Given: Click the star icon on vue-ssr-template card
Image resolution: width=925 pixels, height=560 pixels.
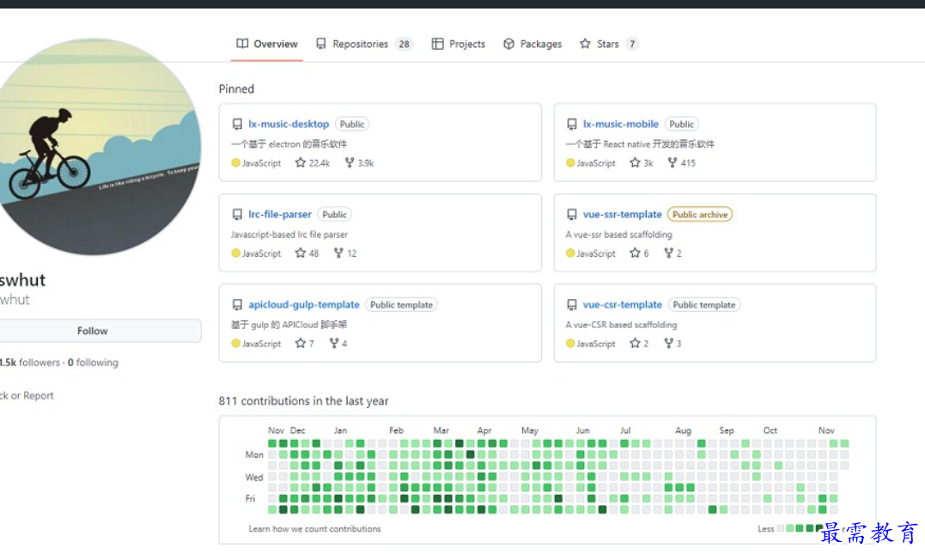Looking at the screenshot, I should pos(635,253).
